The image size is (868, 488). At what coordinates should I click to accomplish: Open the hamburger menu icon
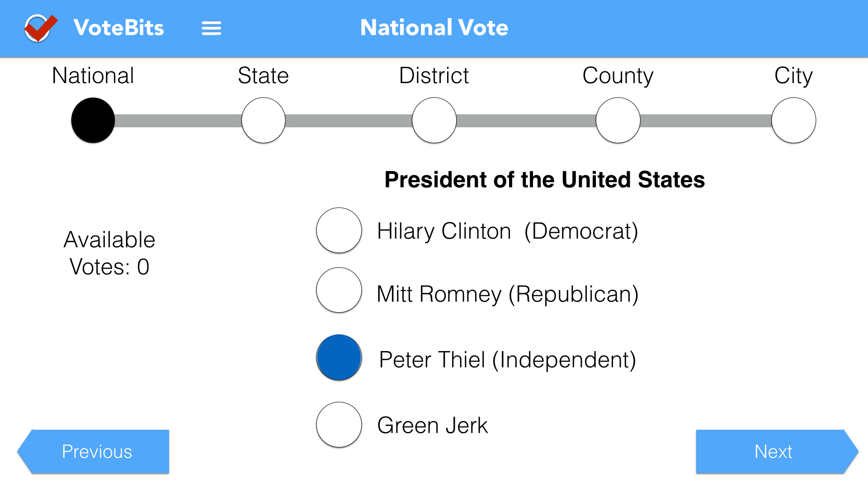(211, 28)
